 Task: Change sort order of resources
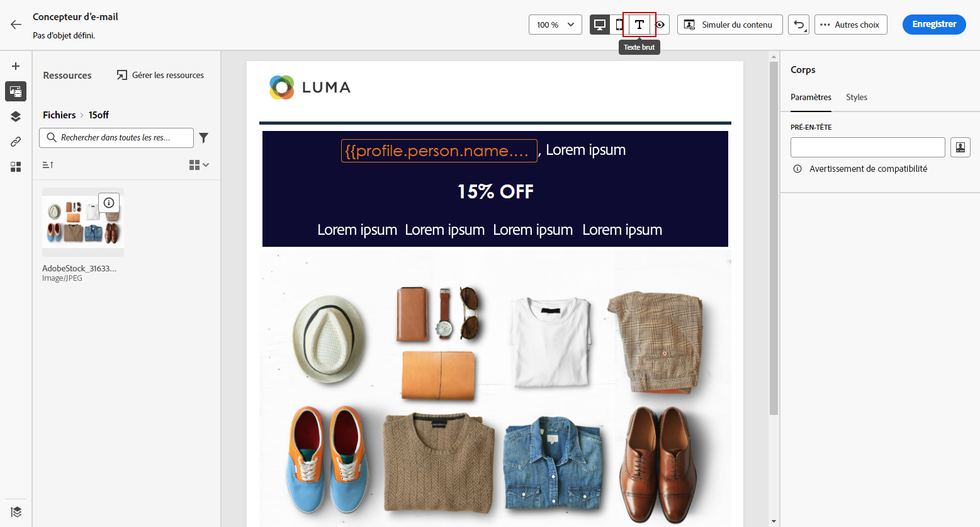(48, 165)
